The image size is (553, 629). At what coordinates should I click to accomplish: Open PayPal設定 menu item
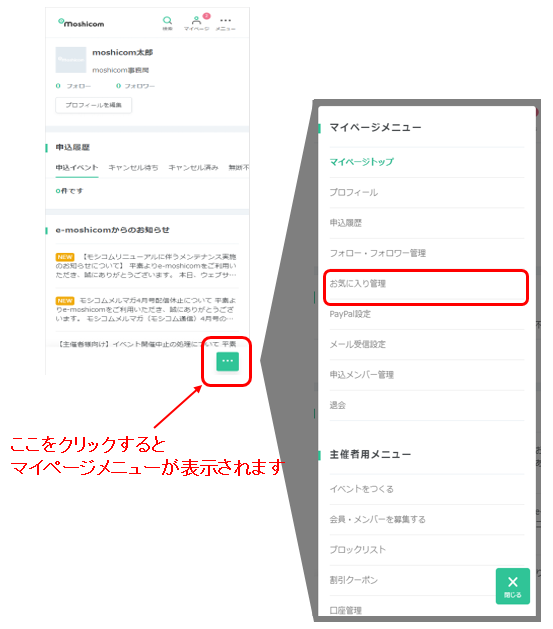click(x=427, y=314)
